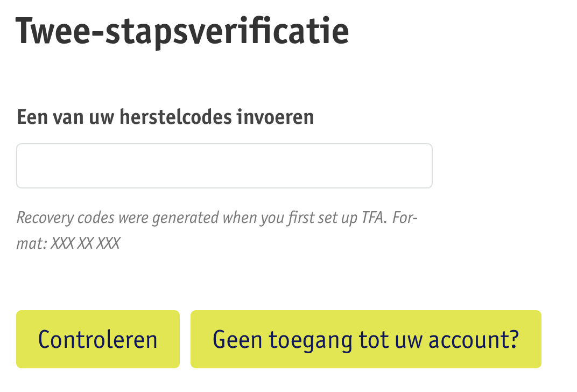Viewport: 577px width, 392px height.
Task: Click the 'Een van uw herstelcodes invoeren' label
Action: (165, 117)
